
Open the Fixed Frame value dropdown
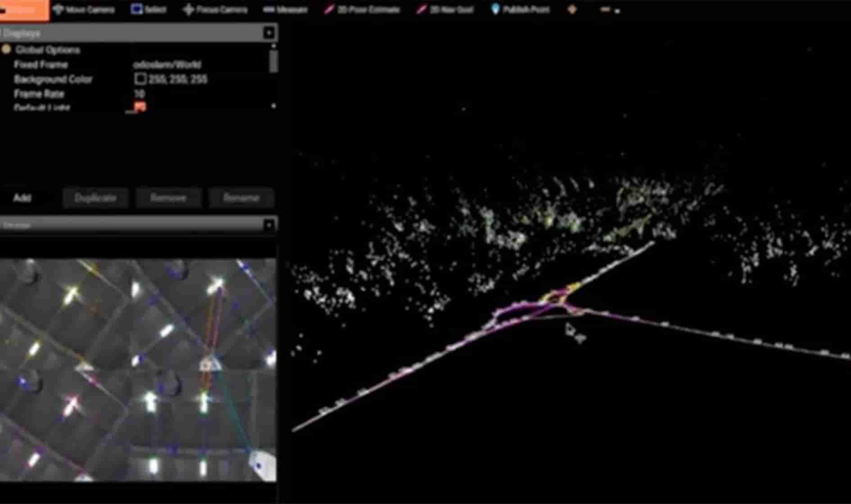point(198,65)
